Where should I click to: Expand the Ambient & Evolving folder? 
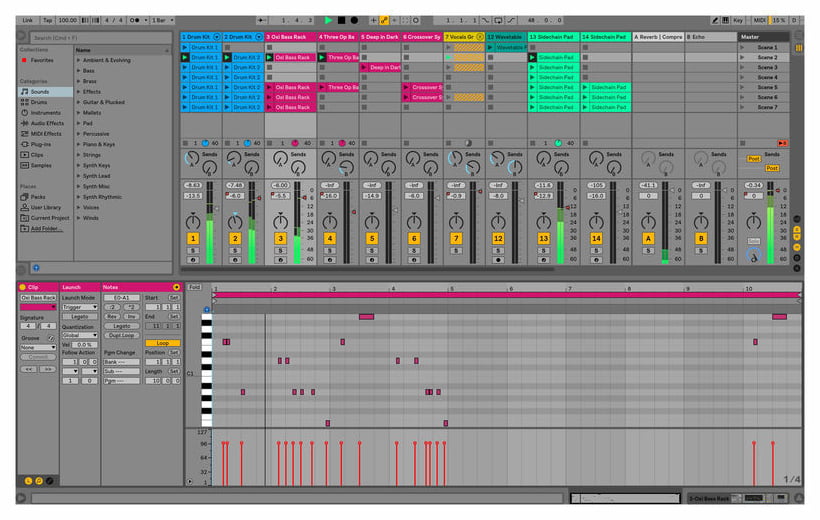tap(79, 60)
